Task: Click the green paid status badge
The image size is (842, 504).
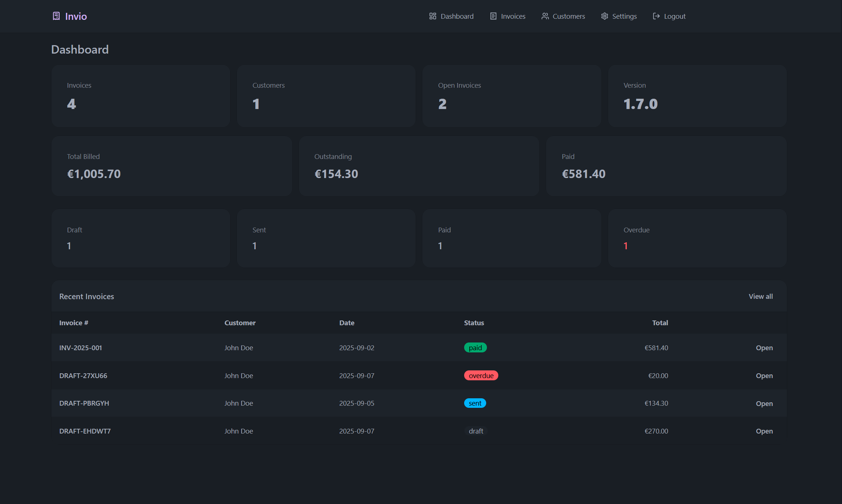Action: point(476,347)
